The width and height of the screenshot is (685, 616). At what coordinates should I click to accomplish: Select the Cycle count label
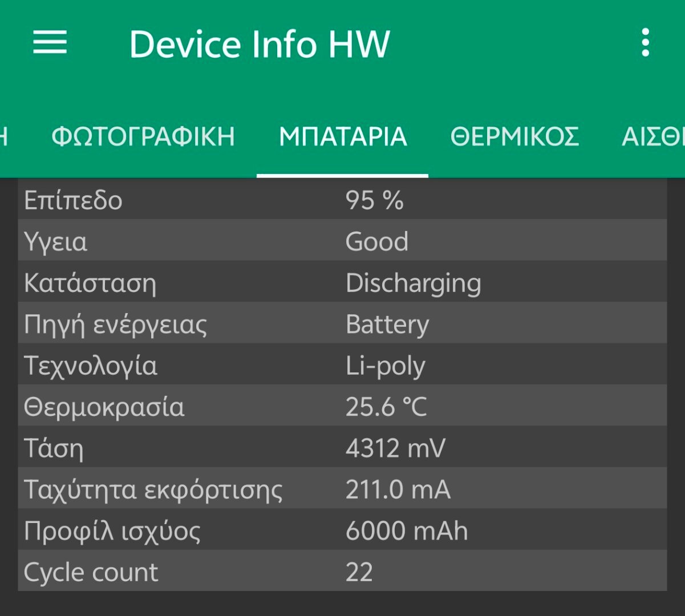click(91, 572)
